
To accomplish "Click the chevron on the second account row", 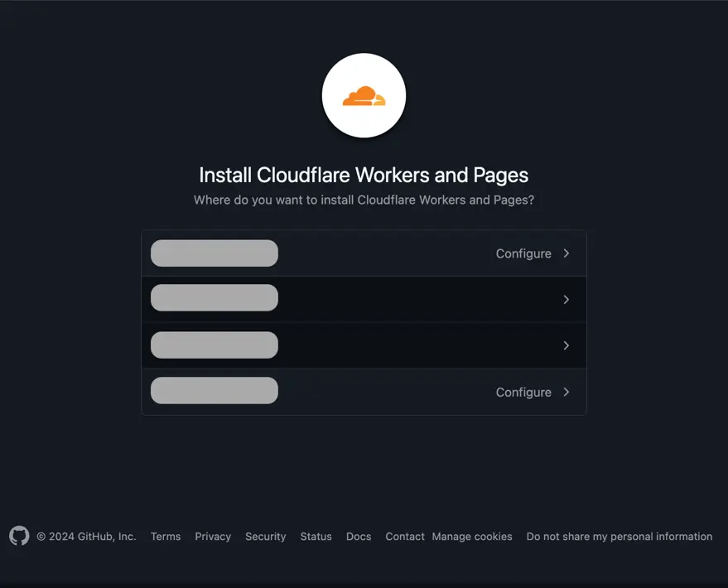I will 566,300.
